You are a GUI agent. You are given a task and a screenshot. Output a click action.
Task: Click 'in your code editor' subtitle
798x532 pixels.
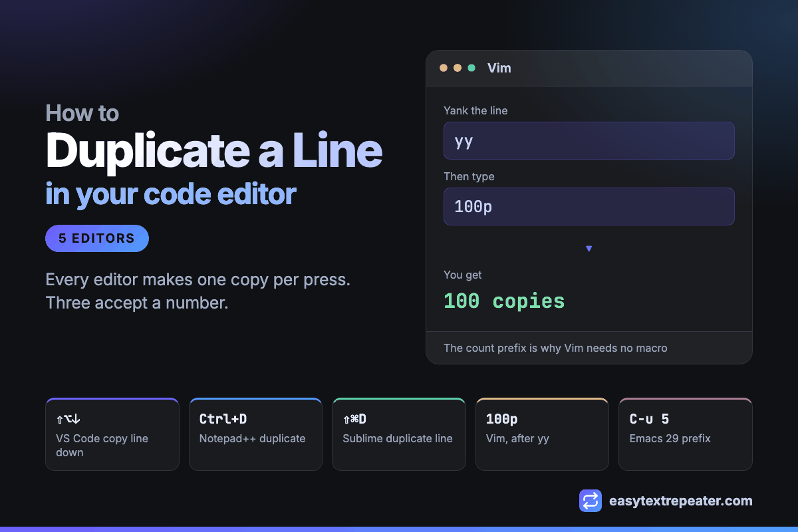171,194
